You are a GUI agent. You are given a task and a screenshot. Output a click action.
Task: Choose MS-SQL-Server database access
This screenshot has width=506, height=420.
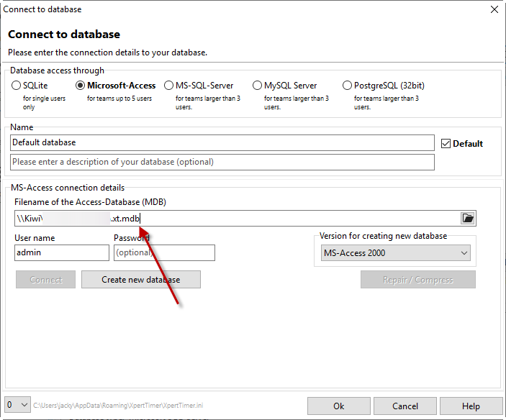pyautogui.click(x=169, y=86)
